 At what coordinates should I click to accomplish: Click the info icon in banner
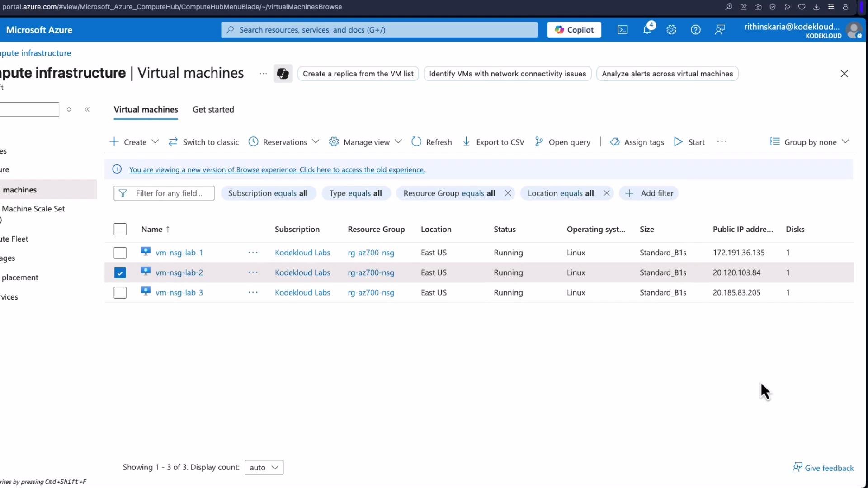117,169
